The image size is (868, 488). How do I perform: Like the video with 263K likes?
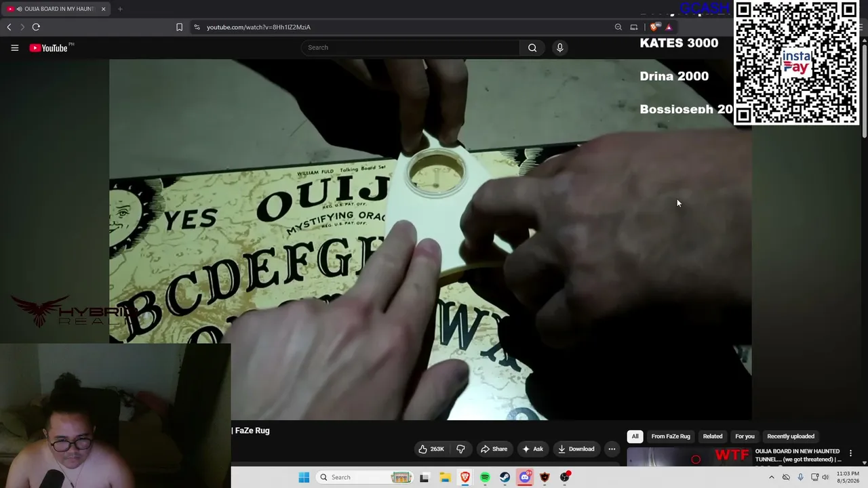coord(431,449)
